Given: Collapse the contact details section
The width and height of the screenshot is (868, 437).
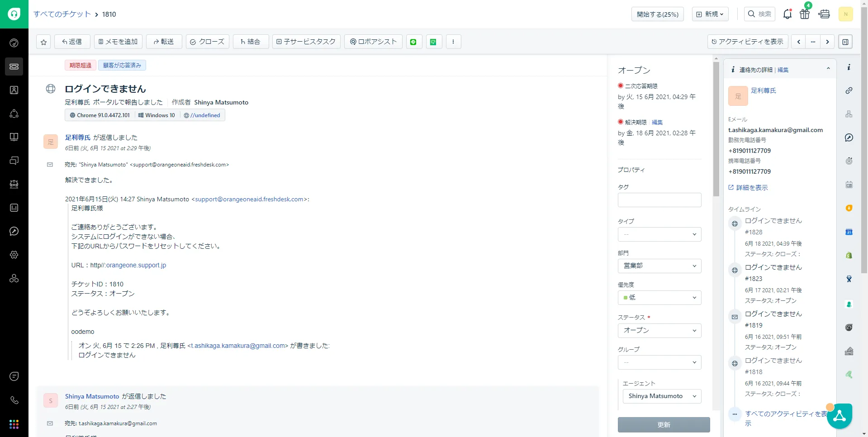Looking at the screenshot, I should point(828,69).
